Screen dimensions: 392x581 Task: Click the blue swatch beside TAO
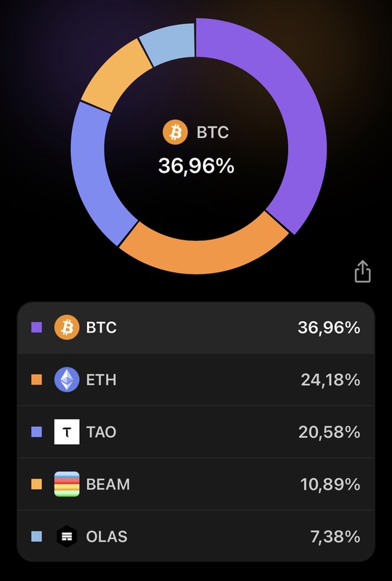(x=37, y=431)
